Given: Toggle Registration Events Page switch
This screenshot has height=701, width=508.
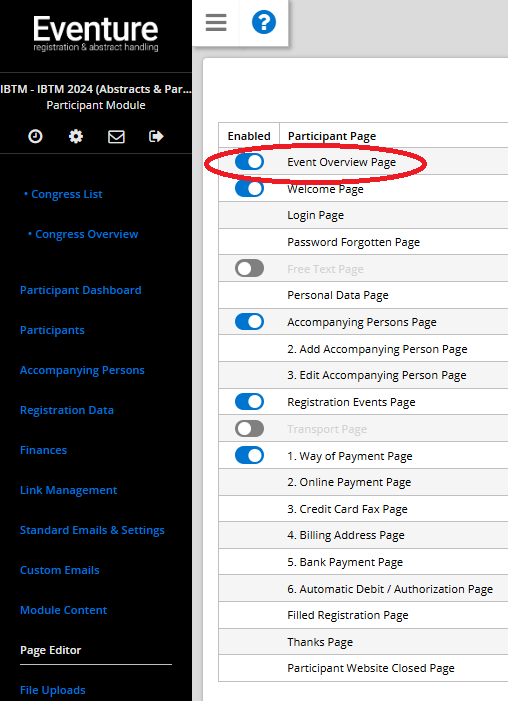Looking at the screenshot, I should (x=249, y=401).
